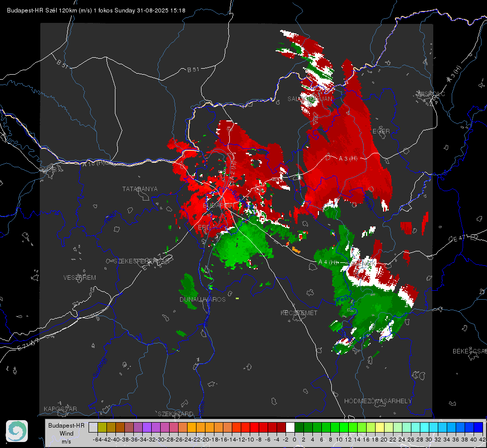Click the radar title text with date 31-08-2025
The height and width of the screenshot is (448, 487).
tap(96, 10)
